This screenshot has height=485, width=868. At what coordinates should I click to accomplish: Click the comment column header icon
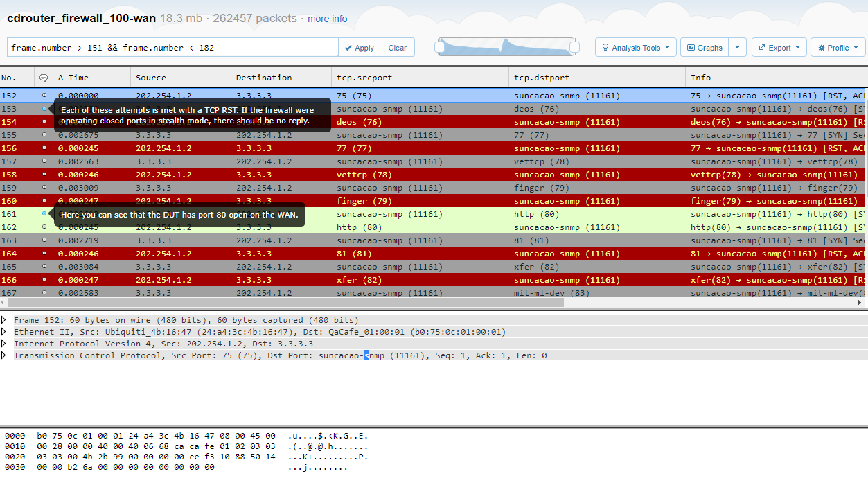(44, 78)
